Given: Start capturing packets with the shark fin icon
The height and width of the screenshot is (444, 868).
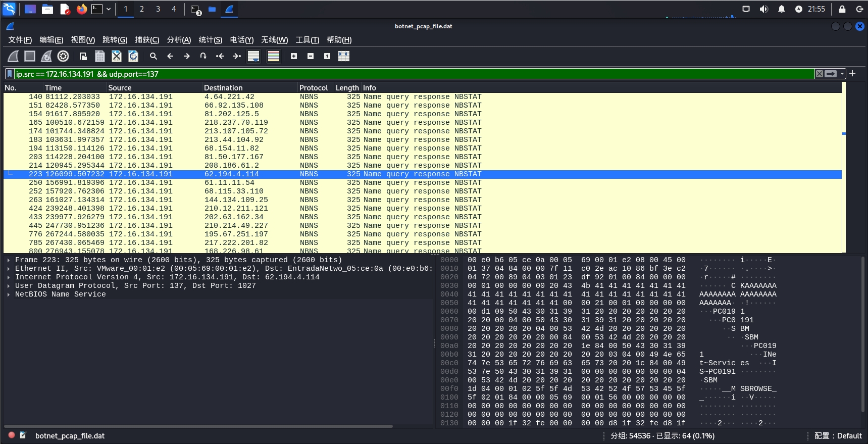Looking at the screenshot, I should tap(14, 56).
